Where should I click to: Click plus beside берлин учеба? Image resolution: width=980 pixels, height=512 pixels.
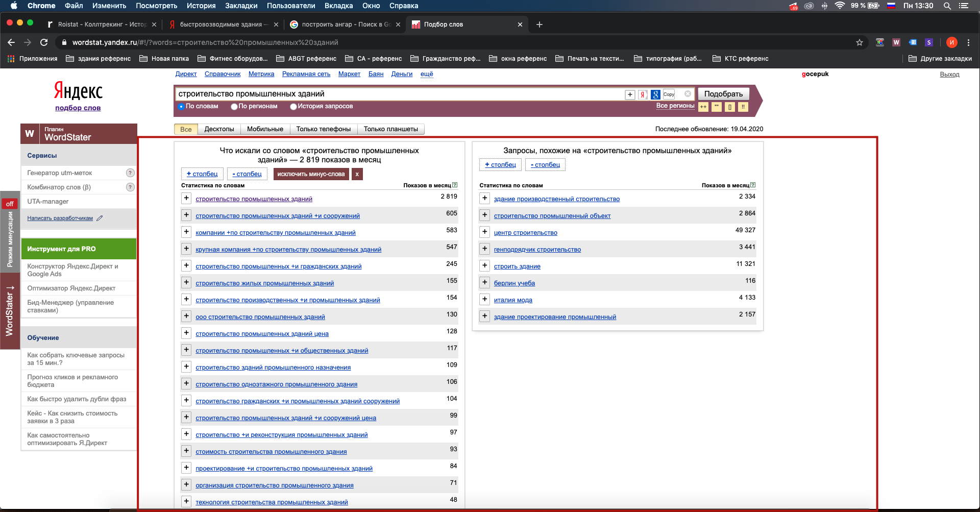485,282
